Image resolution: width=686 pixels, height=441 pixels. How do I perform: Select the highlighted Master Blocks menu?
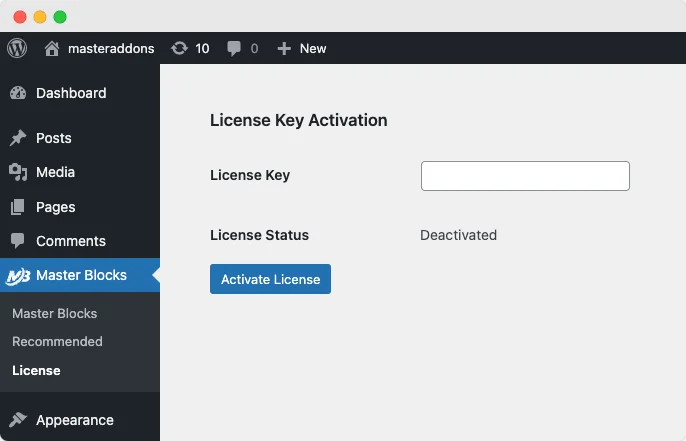point(81,275)
